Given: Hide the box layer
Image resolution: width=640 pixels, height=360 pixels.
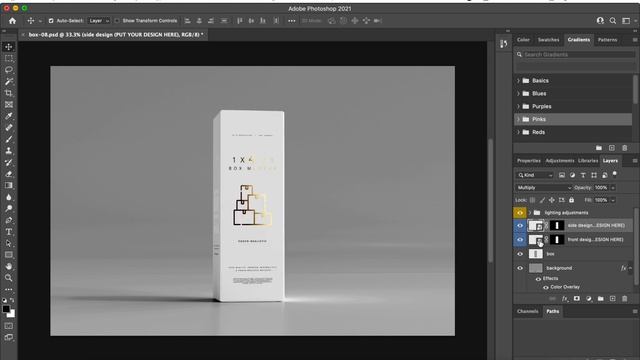Looking at the screenshot, I should (520, 254).
